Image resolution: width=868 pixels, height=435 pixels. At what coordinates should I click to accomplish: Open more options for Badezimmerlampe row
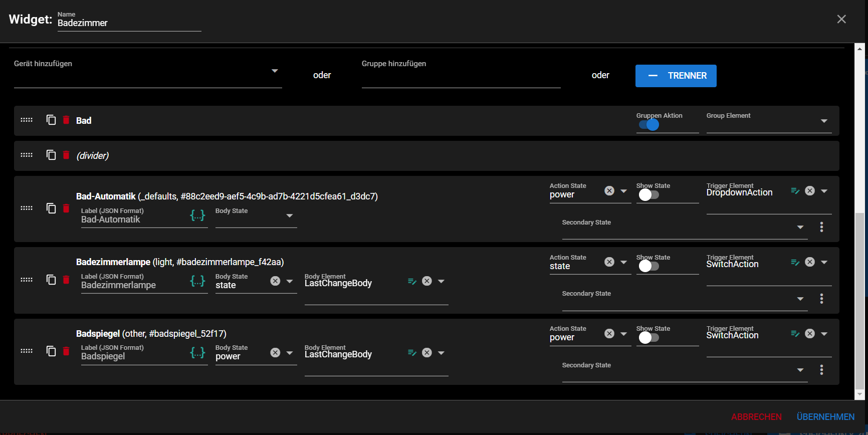coord(821,299)
